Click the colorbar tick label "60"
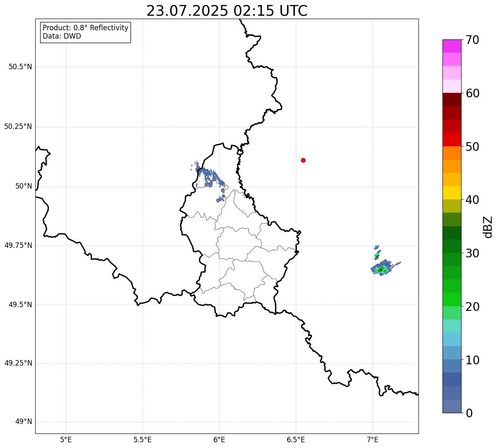Screen dimensions: 498x448 coord(472,93)
